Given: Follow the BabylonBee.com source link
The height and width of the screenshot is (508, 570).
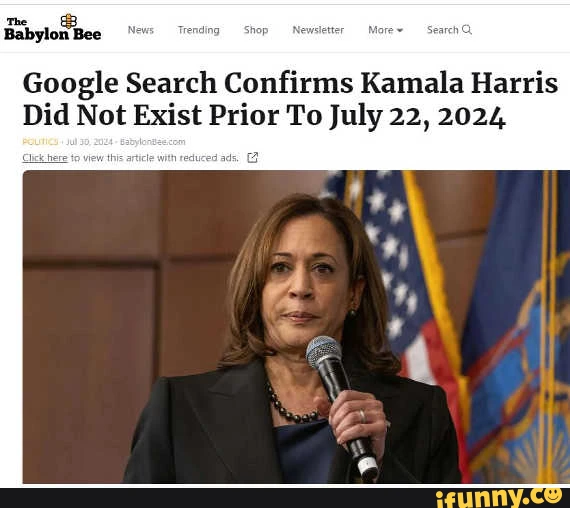Looking at the screenshot, I should 152,142.
